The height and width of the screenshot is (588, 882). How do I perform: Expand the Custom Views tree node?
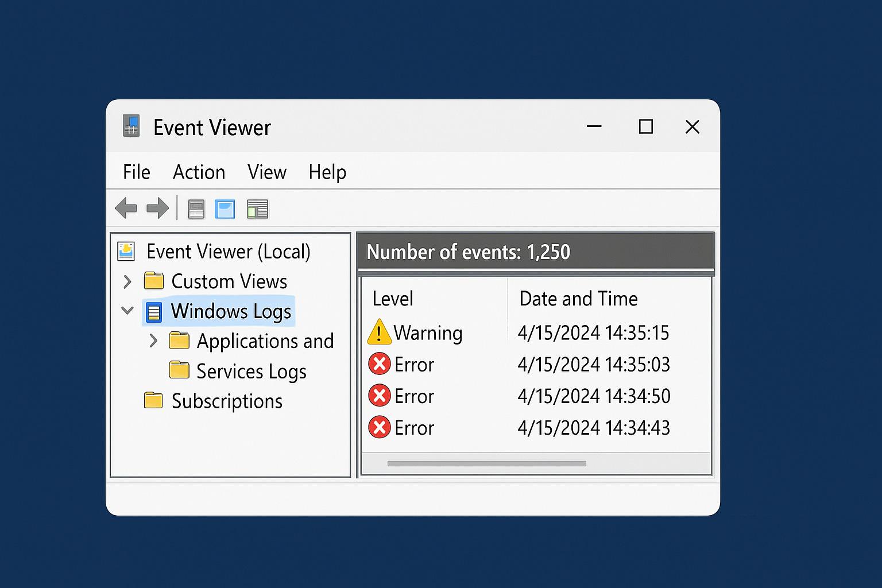[x=127, y=281]
